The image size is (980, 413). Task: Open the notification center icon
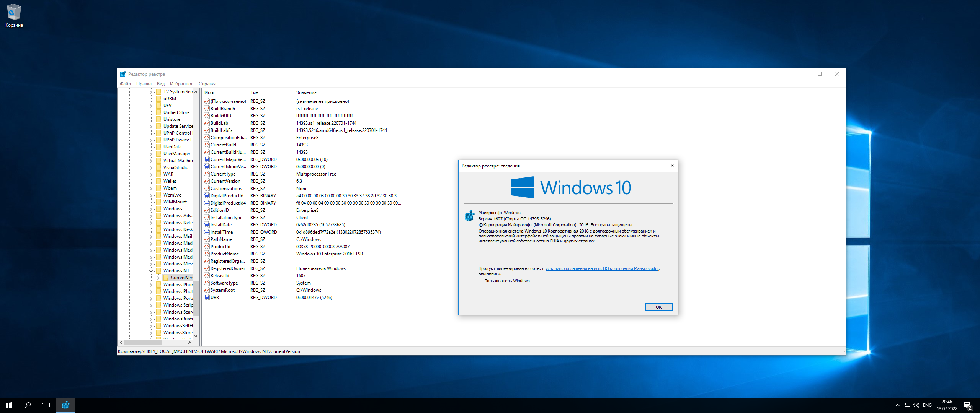click(968, 405)
